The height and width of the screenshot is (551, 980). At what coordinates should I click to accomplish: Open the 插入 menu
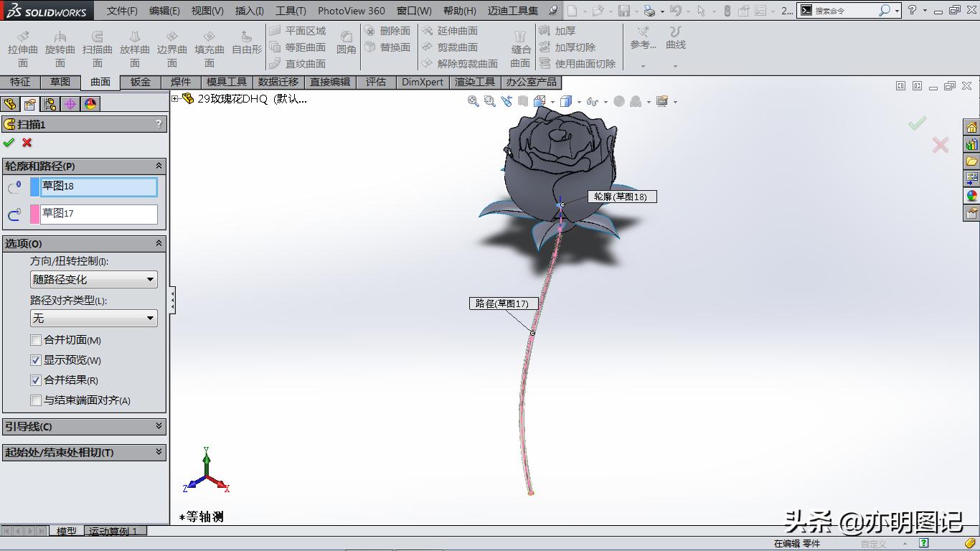coord(249,11)
